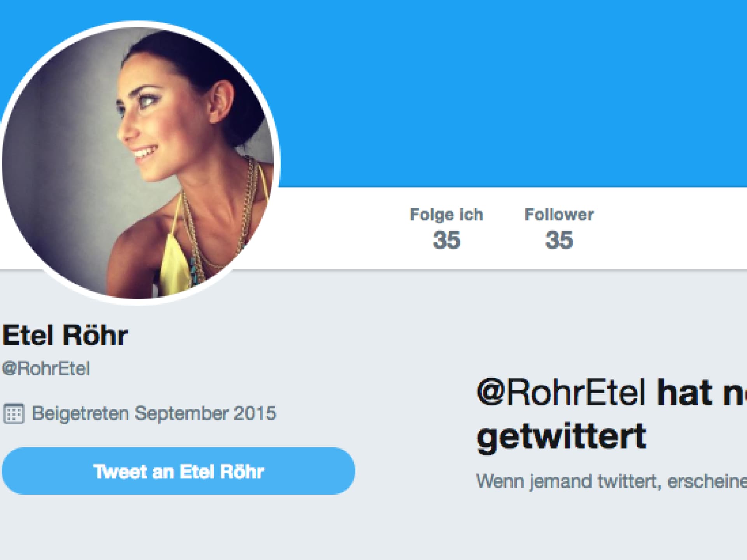Click @RohrEtel in the large heading
The height and width of the screenshot is (560, 747).
point(561,392)
